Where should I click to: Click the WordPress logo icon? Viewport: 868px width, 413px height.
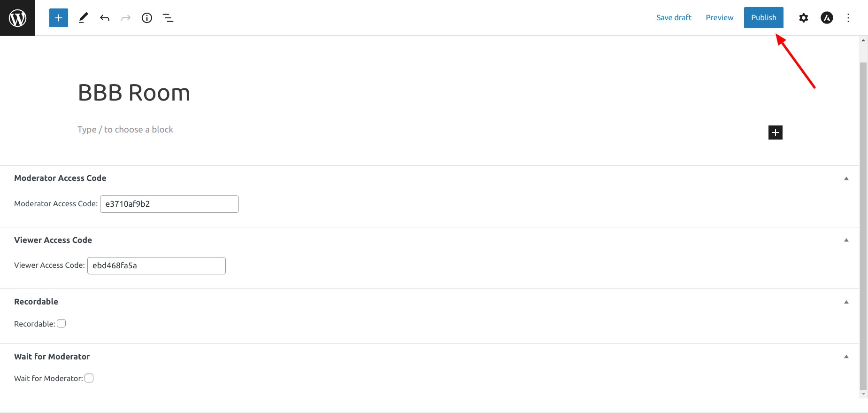pos(17,18)
